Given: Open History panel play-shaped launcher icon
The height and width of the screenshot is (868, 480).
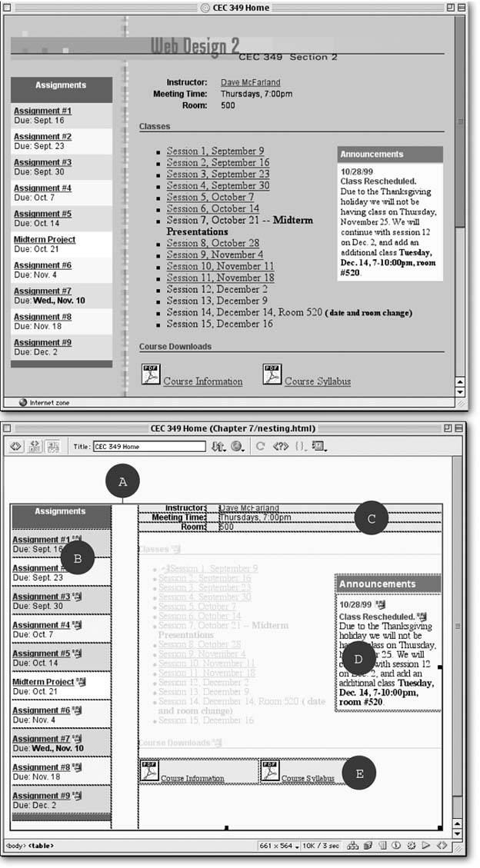Looking at the screenshot, I should 425,845.
